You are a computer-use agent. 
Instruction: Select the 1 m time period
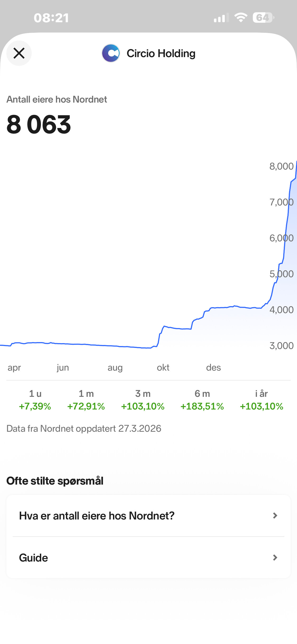pos(86,400)
